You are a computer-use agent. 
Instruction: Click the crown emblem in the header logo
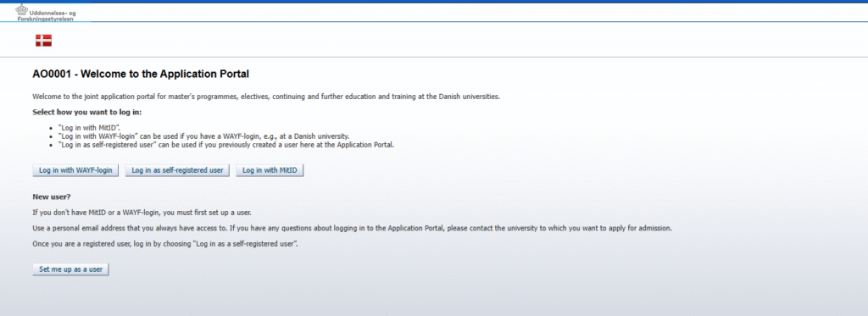[21, 8]
